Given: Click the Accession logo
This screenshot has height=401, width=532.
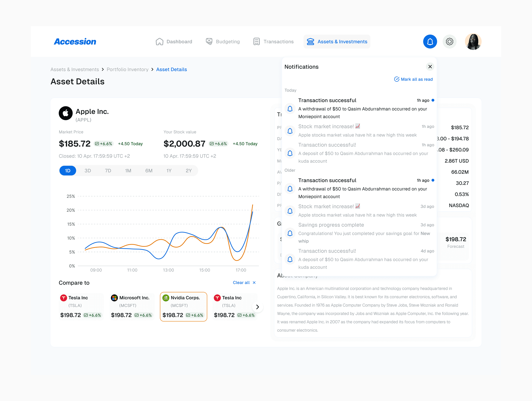Looking at the screenshot, I should (x=75, y=42).
